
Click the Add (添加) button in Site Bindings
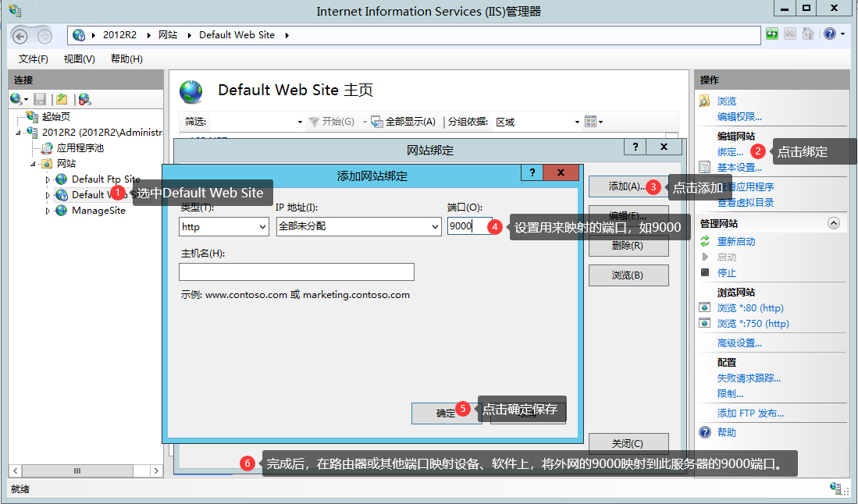pos(628,186)
